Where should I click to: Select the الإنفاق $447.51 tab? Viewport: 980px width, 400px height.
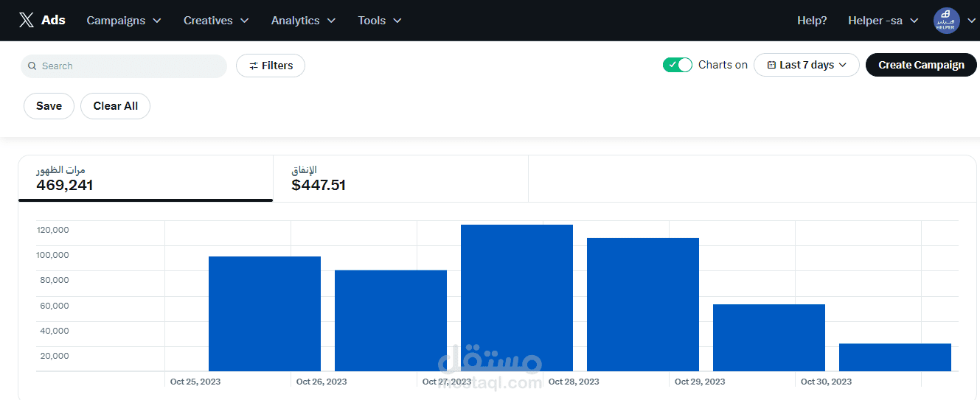click(400, 178)
